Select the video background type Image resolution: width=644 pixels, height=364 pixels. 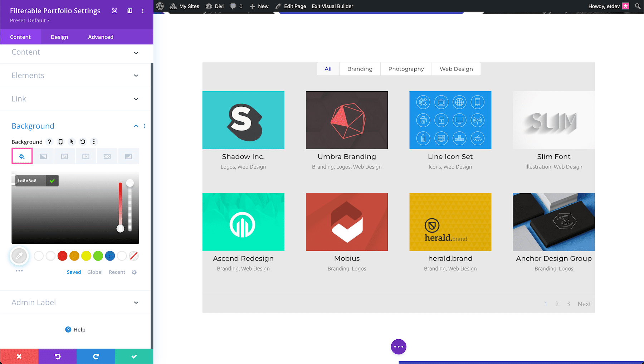point(86,156)
